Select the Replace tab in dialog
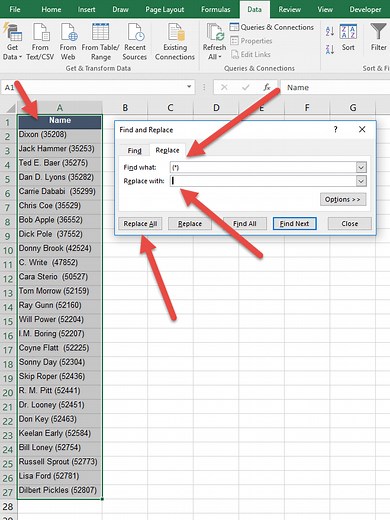 click(167, 150)
